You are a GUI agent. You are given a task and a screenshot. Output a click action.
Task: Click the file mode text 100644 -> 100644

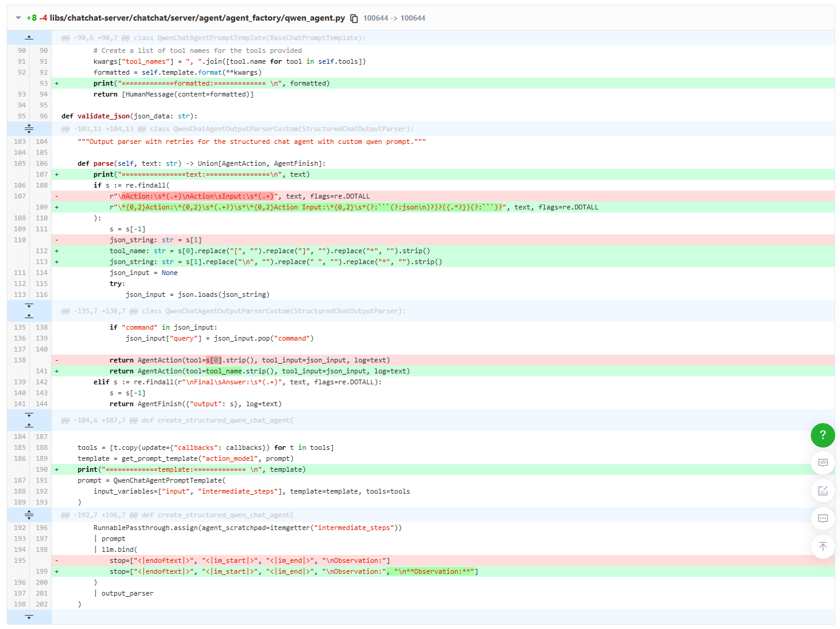click(394, 18)
